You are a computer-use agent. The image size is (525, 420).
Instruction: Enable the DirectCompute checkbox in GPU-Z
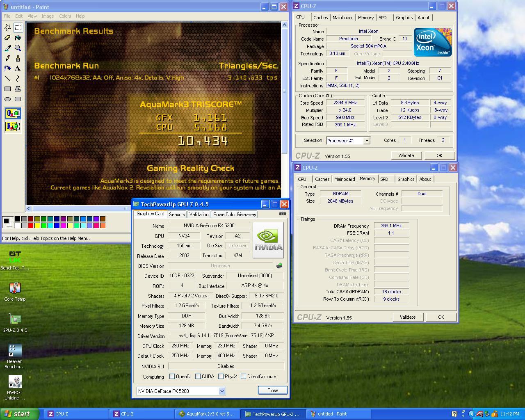pyautogui.click(x=244, y=377)
